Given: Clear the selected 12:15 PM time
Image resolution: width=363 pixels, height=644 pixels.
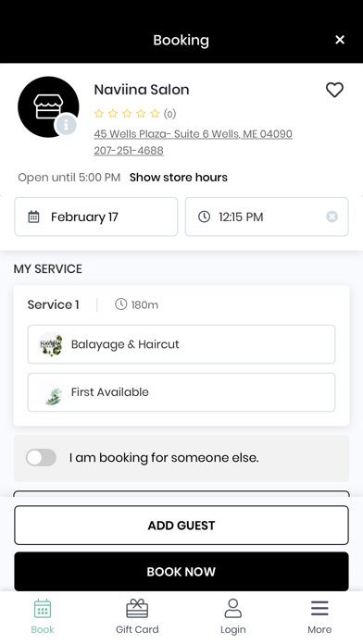Looking at the screenshot, I should point(332,217).
